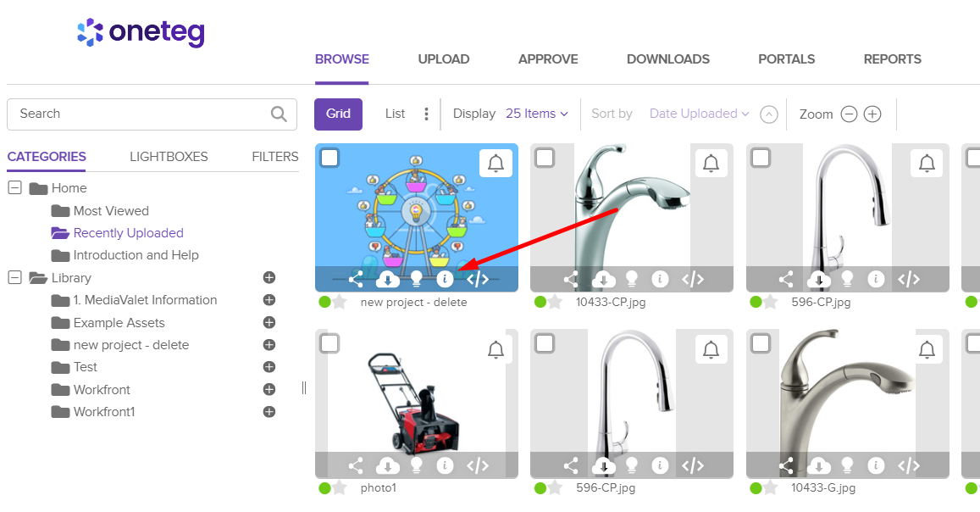The image size is (980, 512).
Task: Collapse the Library tree node
Action: coord(14,277)
